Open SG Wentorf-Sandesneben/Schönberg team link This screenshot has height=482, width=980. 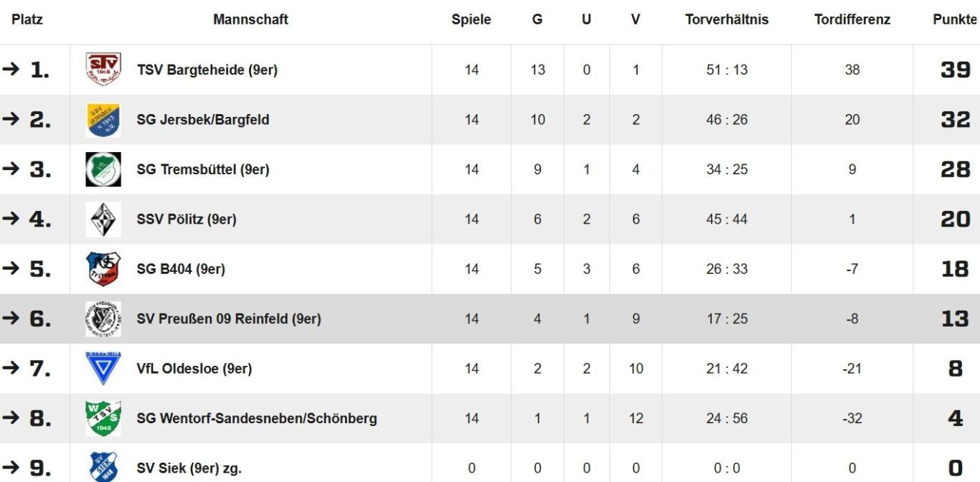coord(257,419)
